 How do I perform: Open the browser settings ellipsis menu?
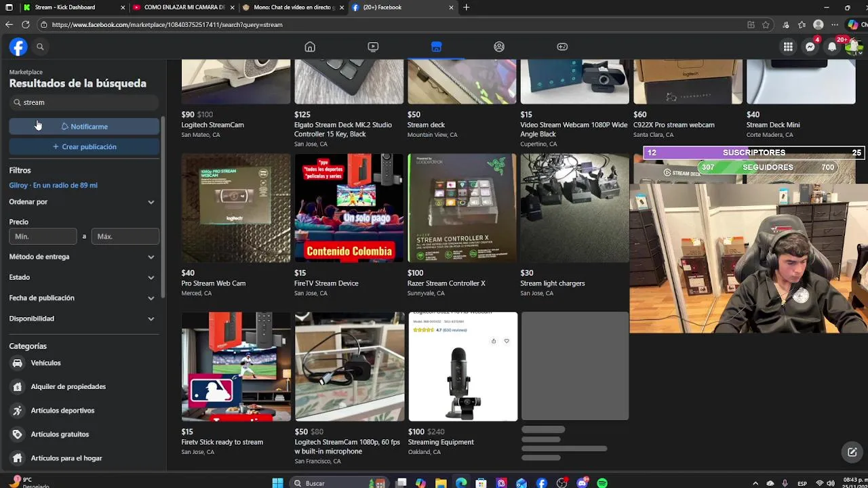[x=835, y=24]
